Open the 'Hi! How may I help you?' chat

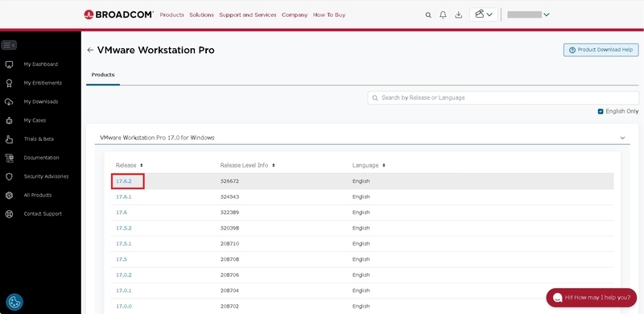(x=591, y=298)
